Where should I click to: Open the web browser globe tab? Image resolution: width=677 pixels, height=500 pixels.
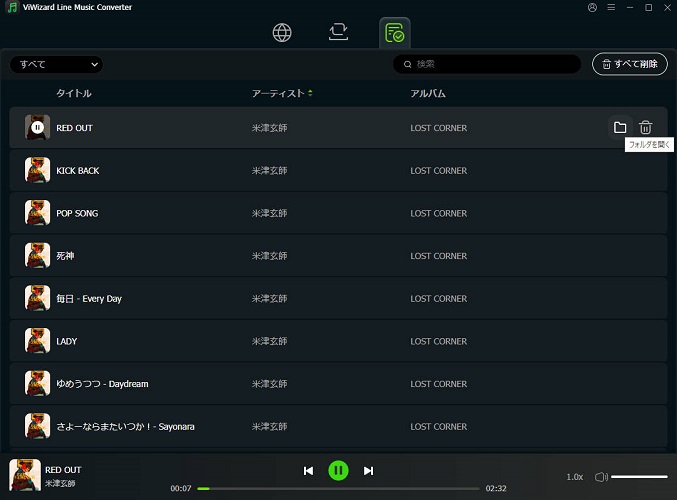282,32
